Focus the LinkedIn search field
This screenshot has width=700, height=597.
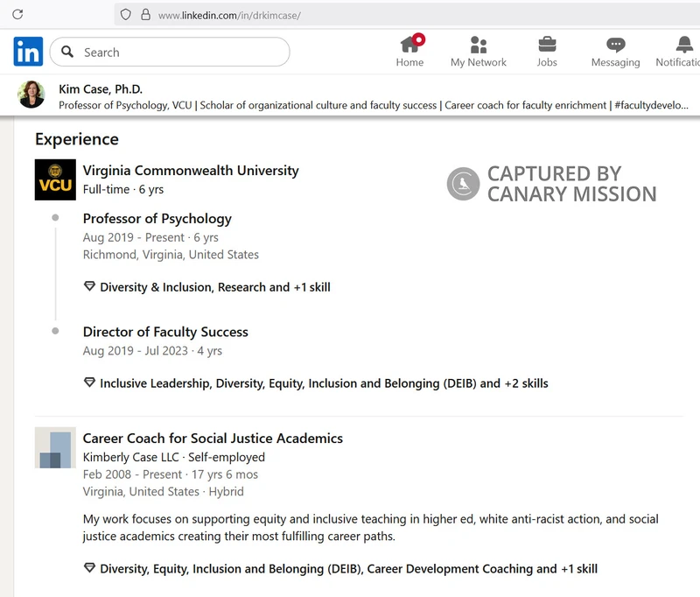[170, 52]
